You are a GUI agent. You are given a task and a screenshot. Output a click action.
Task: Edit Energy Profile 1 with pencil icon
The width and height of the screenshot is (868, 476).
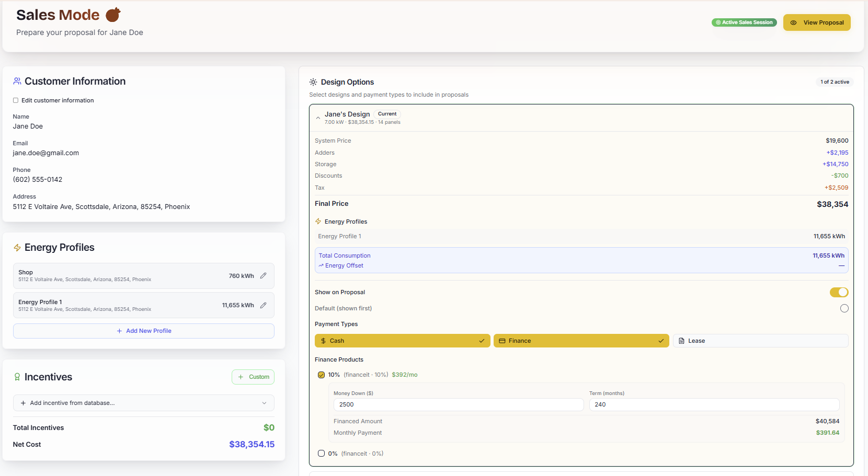[x=264, y=305]
